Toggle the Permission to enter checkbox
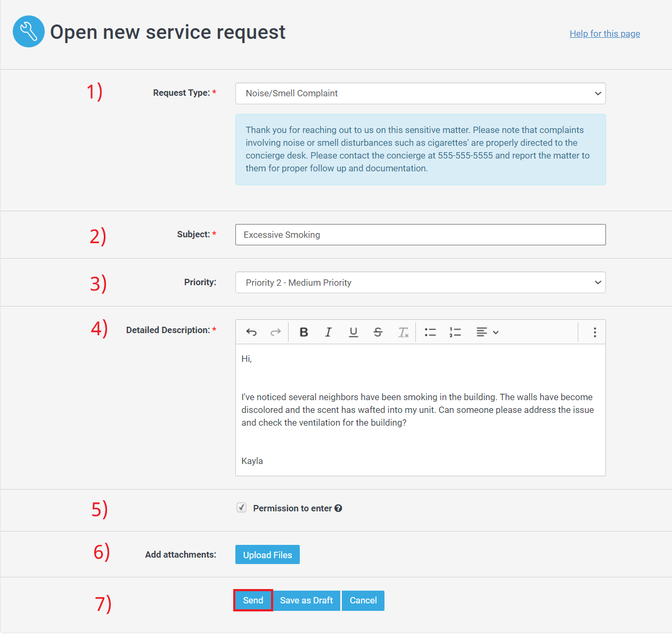 pyautogui.click(x=242, y=508)
